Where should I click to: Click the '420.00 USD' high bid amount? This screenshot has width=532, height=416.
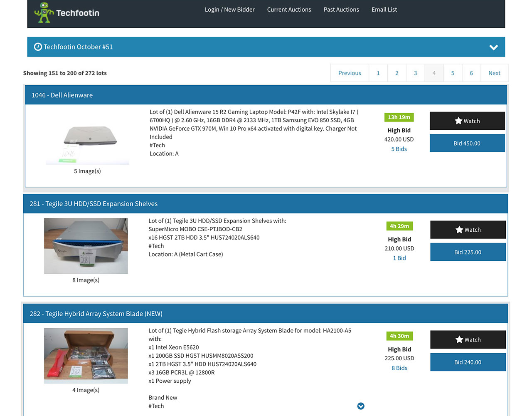(x=399, y=139)
